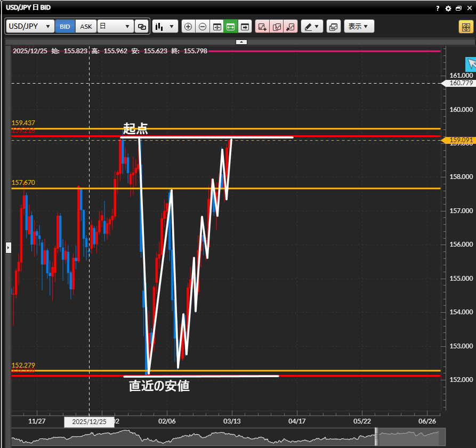Click the crosshair cursor icon

tap(464, 27)
